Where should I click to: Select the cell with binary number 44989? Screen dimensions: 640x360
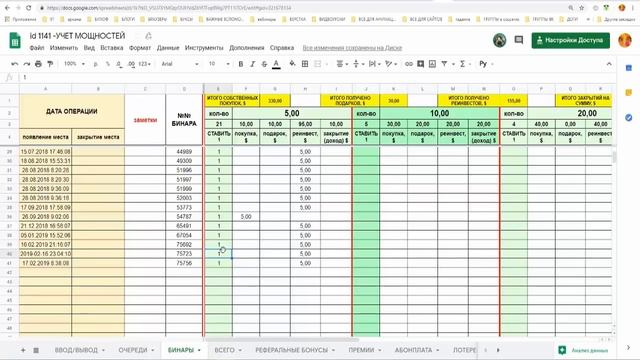(184, 151)
